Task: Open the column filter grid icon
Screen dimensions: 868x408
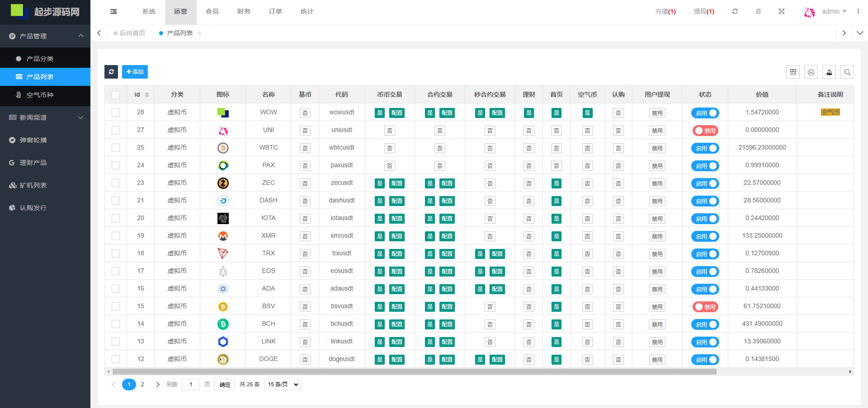Action: [x=793, y=72]
